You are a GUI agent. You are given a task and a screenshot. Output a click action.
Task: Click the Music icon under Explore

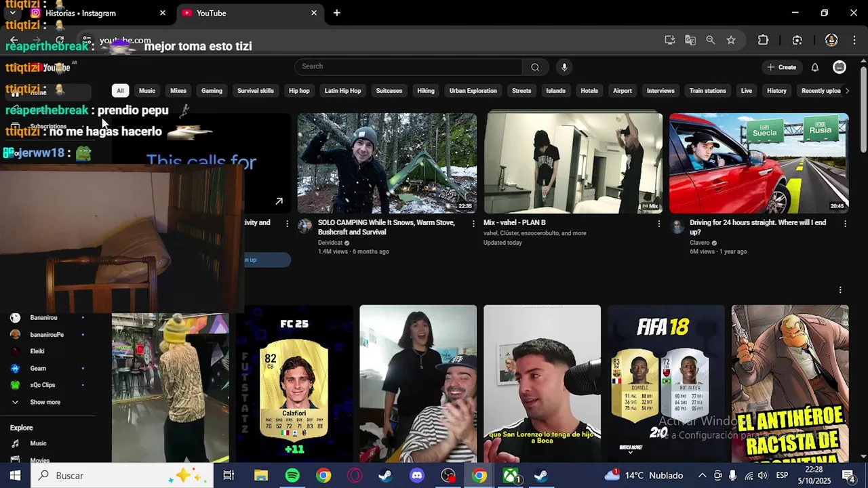(15, 443)
